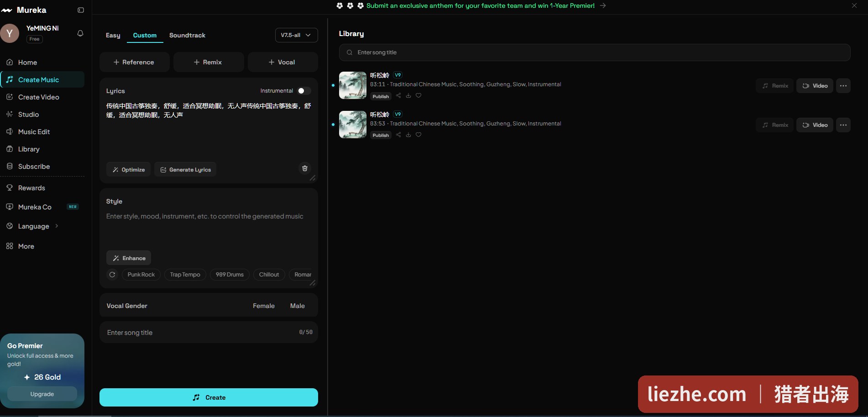Click the Create button
The image size is (868, 417).
pos(209,397)
